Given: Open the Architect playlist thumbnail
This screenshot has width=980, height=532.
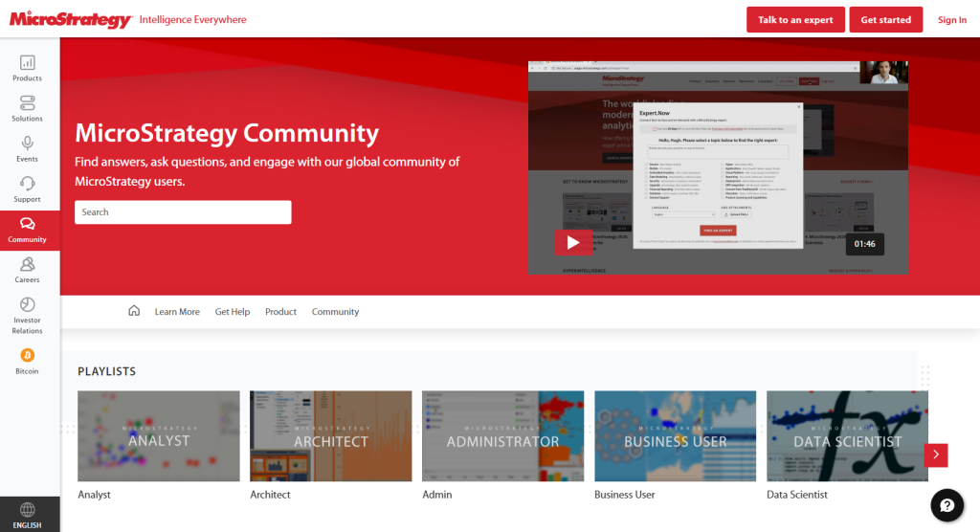Looking at the screenshot, I should (330, 435).
